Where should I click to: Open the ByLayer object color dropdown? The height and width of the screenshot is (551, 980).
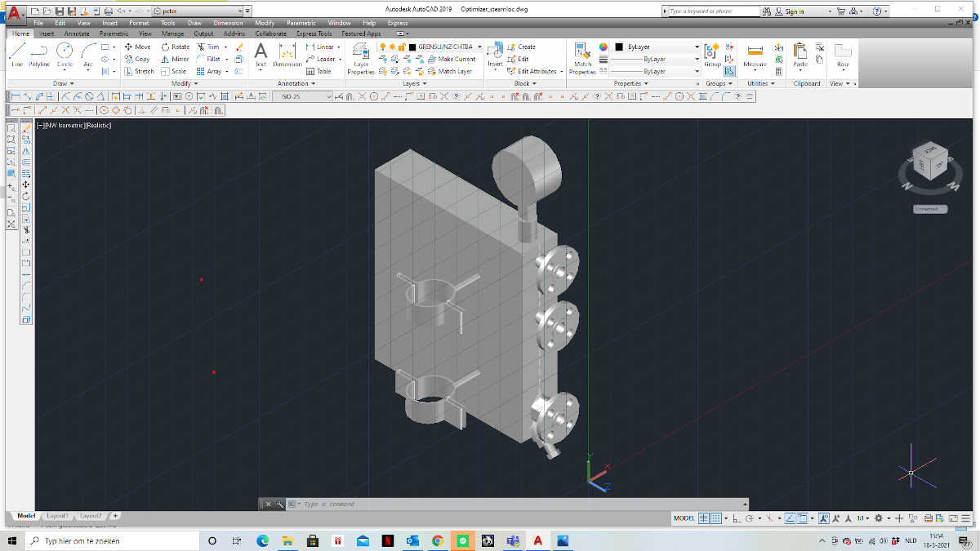(x=697, y=47)
